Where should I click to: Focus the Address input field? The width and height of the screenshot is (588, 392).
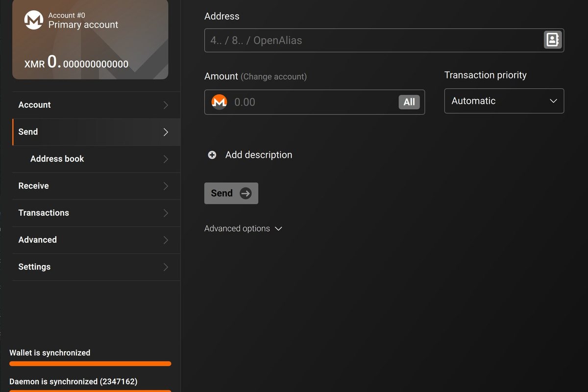pos(384,40)
